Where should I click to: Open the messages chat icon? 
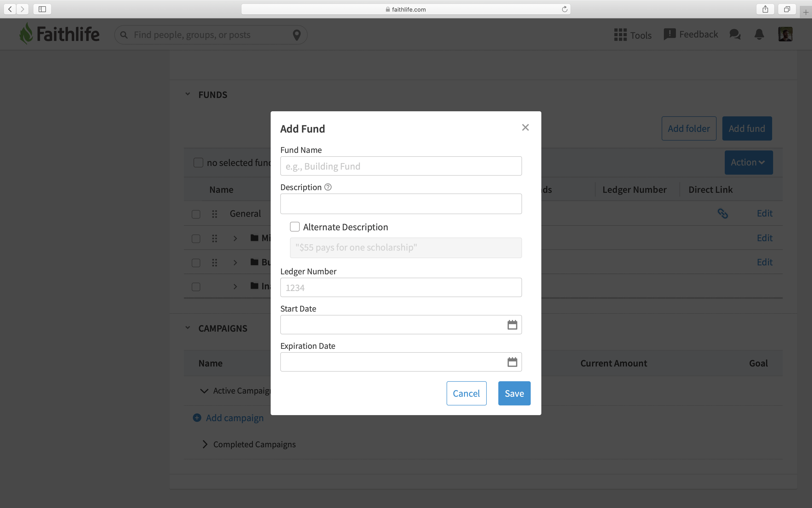[735, 34]
